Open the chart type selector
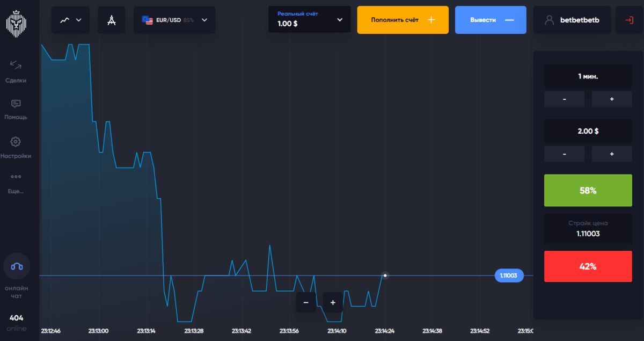644x341 pixels. click(x=71, y=20)
